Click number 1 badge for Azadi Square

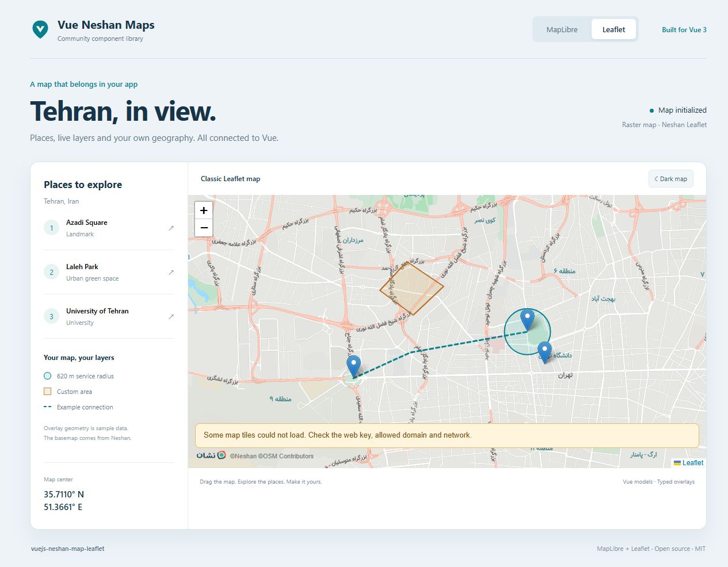click(x=51, y=228)
